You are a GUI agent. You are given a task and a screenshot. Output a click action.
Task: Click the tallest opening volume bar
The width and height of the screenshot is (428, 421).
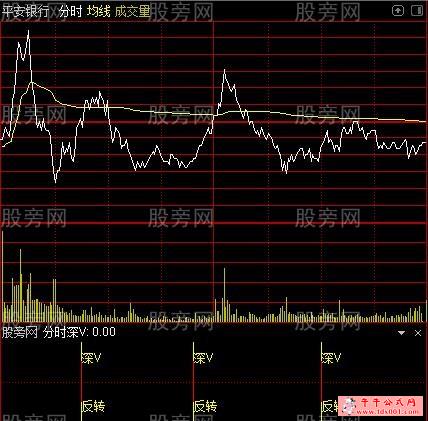2,276
